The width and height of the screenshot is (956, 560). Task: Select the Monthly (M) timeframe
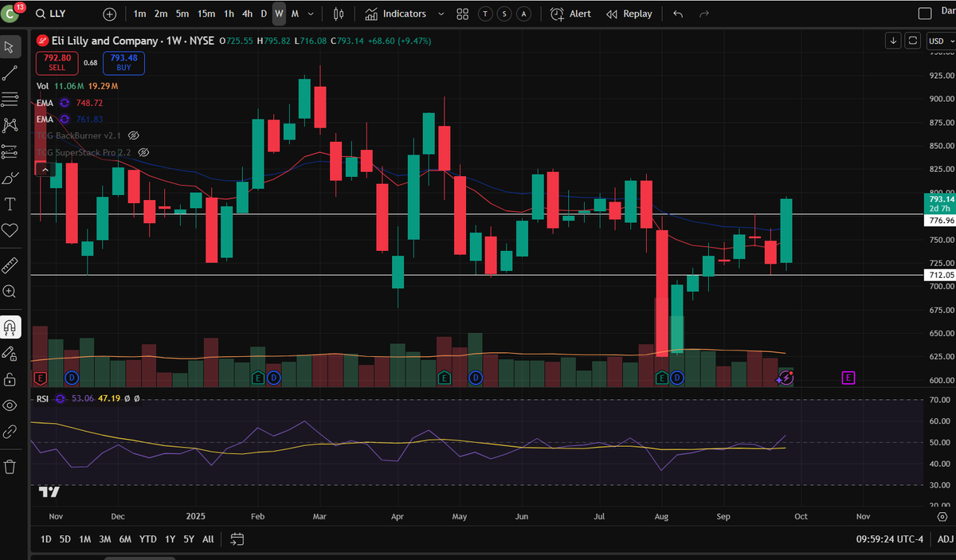295,14
